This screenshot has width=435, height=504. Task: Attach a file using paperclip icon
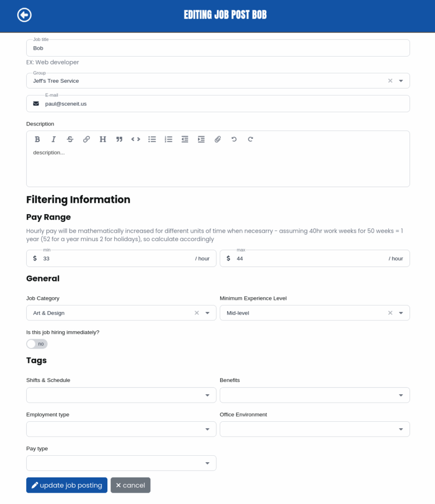pyautogui.click(x=218, y=139)
